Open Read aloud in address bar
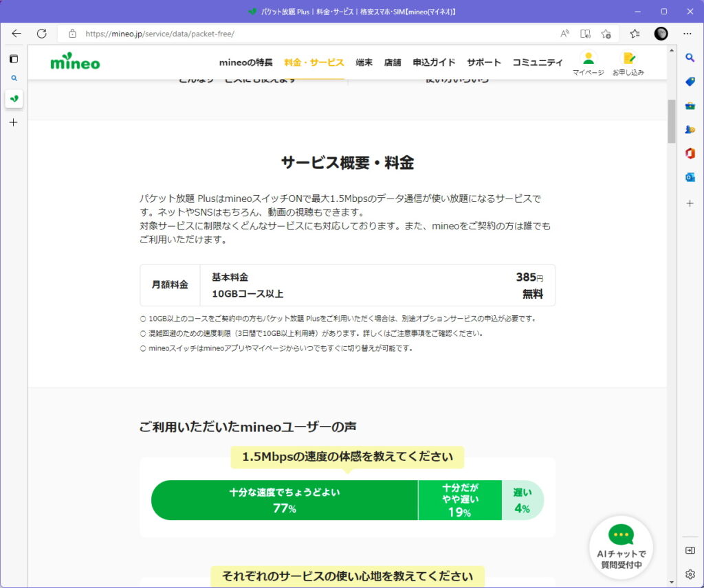Image resolution: width=704 pixels, height=588 pixels. [565, 34]
